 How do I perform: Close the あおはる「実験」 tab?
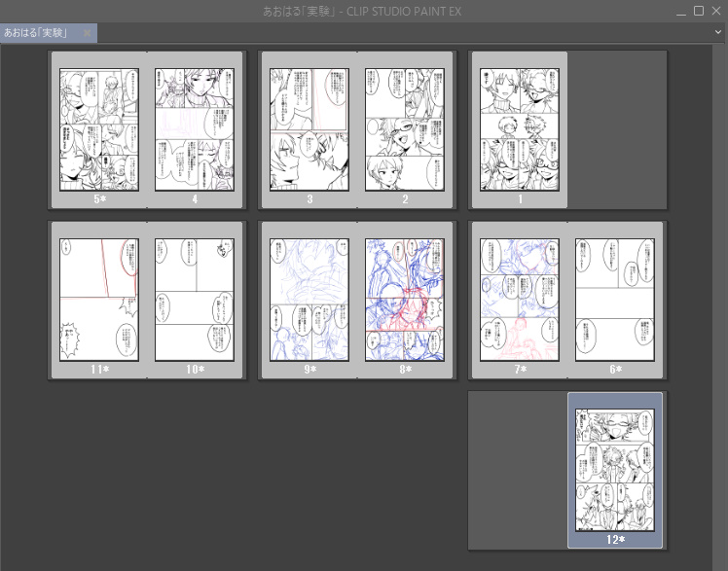point(87,33)
